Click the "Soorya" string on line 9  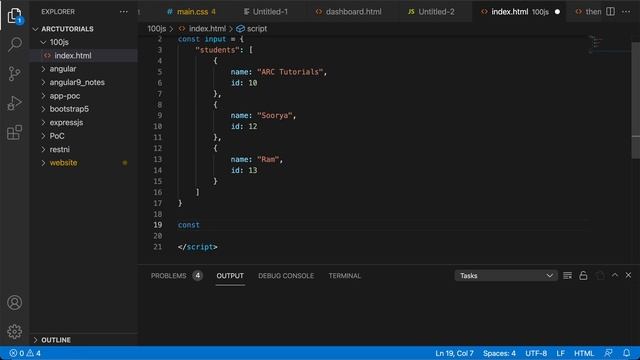tap(274, 116)
